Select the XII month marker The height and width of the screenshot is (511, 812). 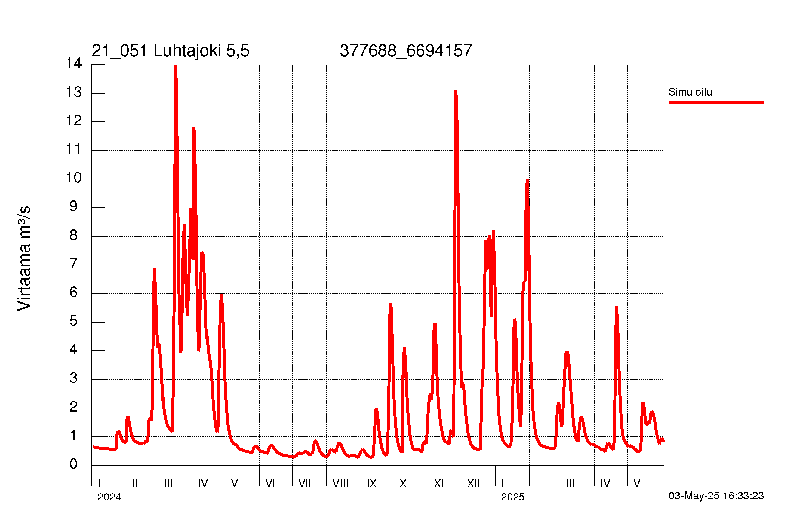click(473, 484)
